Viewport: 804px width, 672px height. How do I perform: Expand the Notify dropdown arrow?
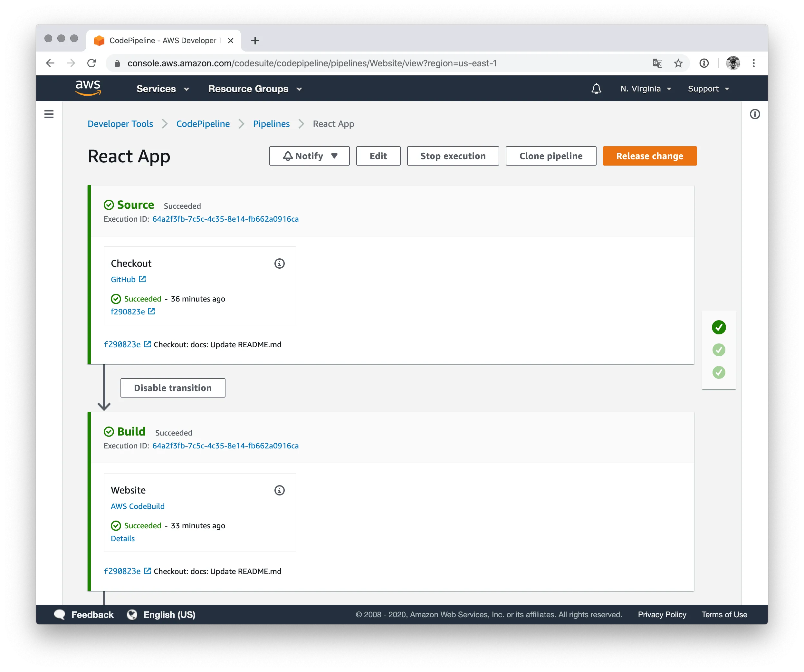point(335,156)
